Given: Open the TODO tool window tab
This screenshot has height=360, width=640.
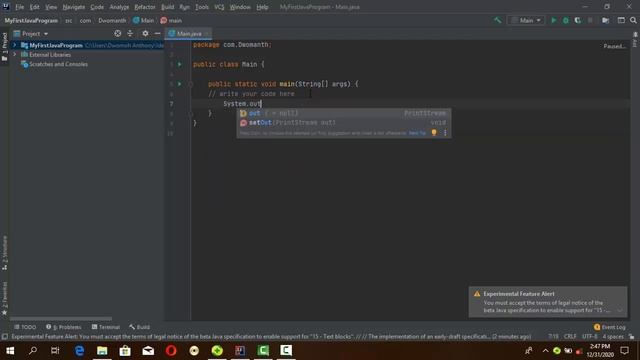Looking at the screenshot, I should point(25,327).
